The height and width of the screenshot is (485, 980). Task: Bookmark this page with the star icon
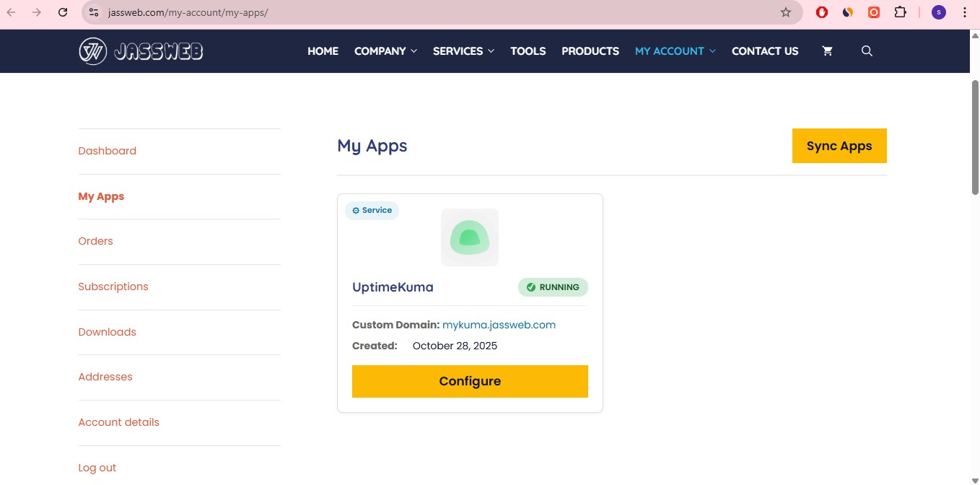pyautogui.click(x=786, y=12)
